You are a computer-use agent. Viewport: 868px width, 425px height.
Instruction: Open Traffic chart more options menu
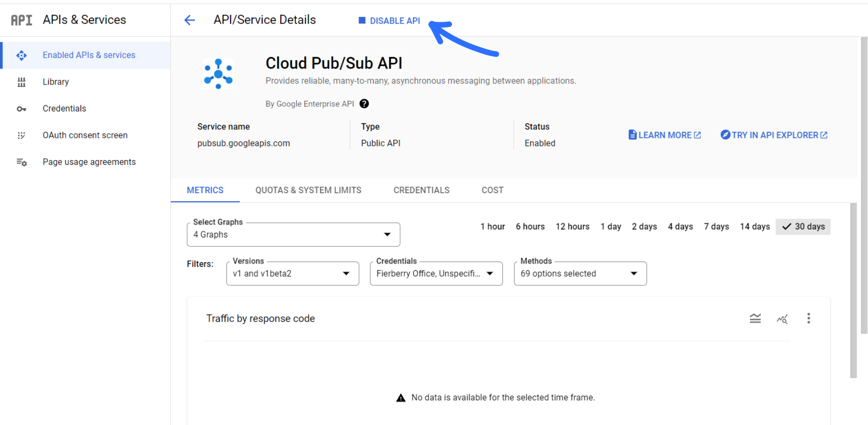point(809,318)
